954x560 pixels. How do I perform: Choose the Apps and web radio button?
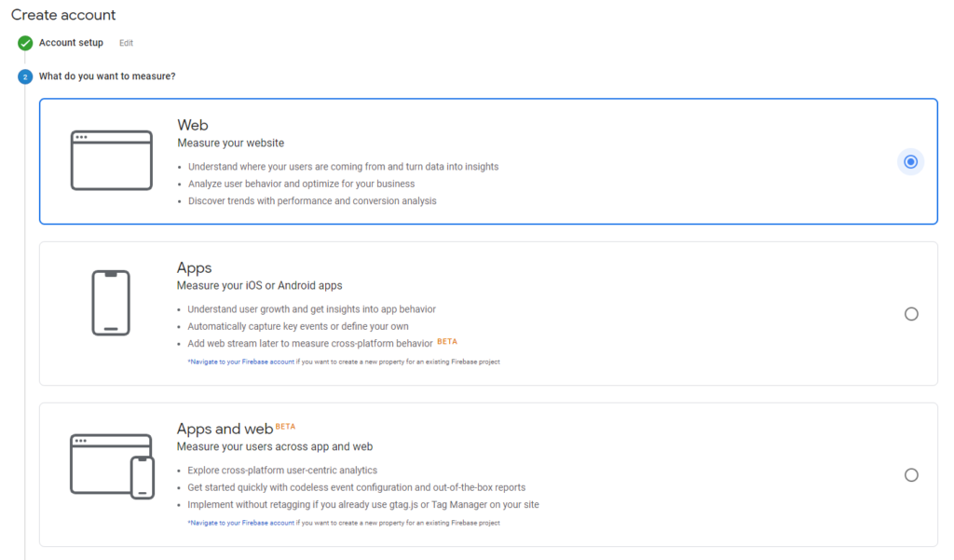tap(911, 475)
